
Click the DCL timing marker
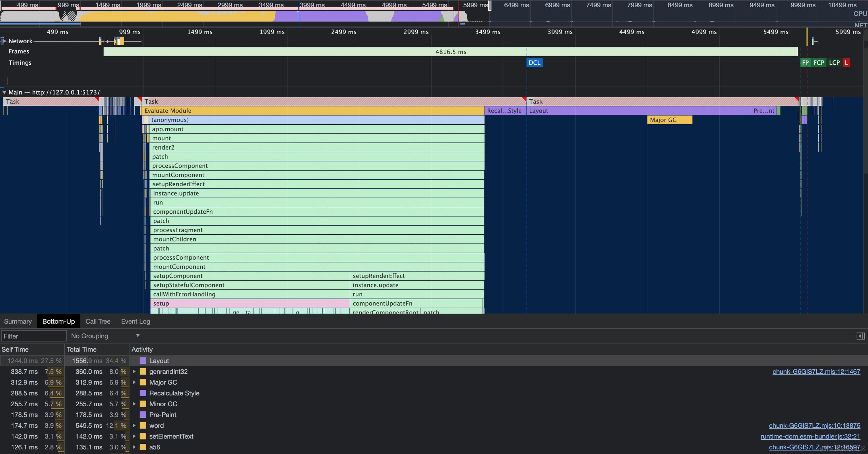pyautogui.click(x=534, y=63)
